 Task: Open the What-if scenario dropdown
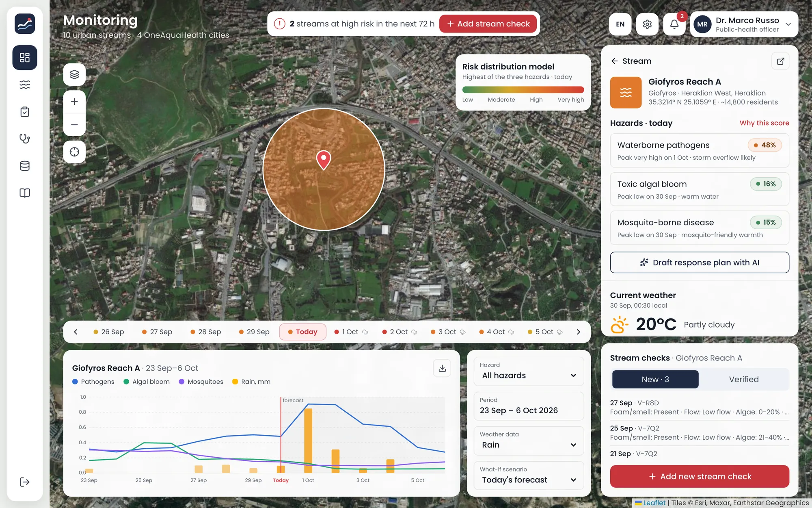point(529,476)
